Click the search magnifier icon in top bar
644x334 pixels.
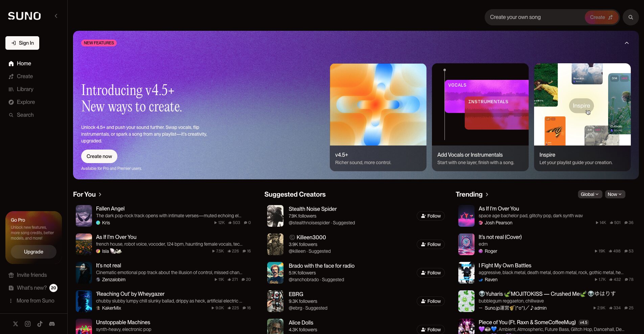[630, 17]
